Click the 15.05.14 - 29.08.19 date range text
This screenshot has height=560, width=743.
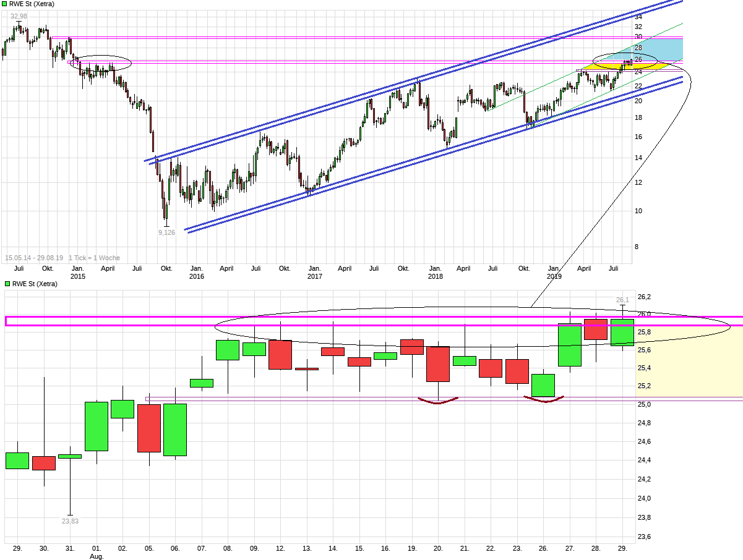34,258
